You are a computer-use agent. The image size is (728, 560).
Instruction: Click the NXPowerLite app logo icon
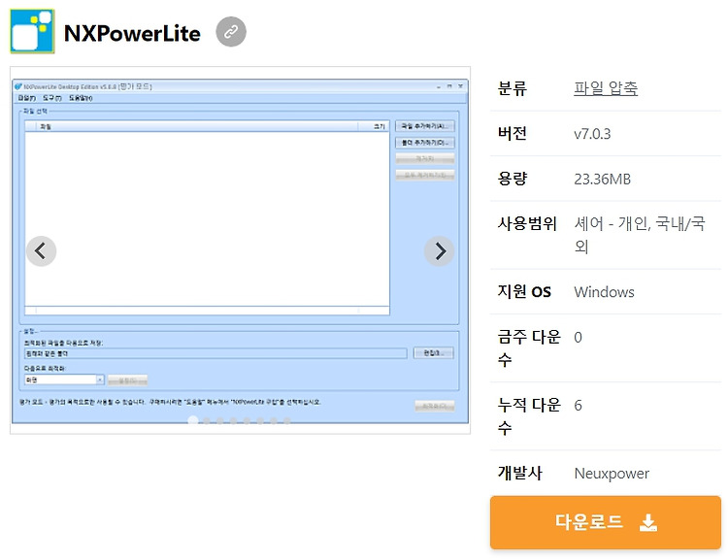(32, 32)
